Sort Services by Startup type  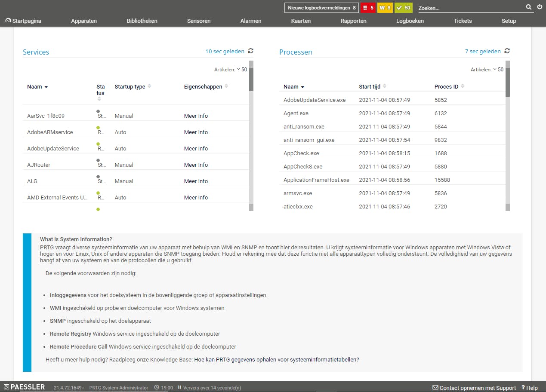click(x=130, y=87)
